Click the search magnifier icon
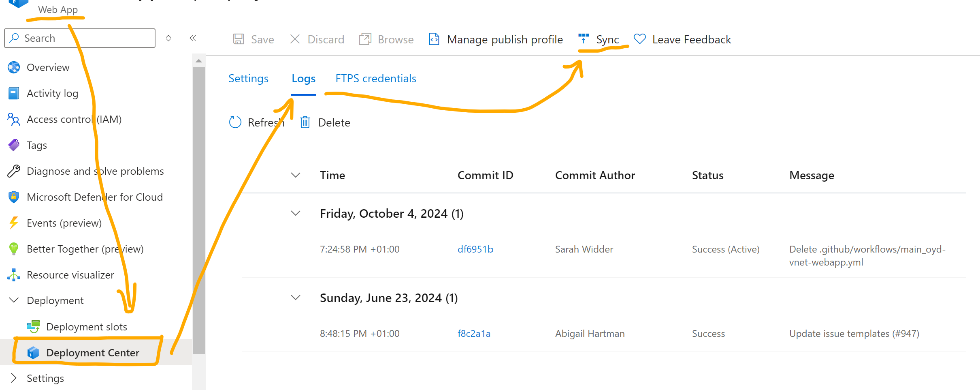Viewport: 980px width, 390px height. [14, 38]
